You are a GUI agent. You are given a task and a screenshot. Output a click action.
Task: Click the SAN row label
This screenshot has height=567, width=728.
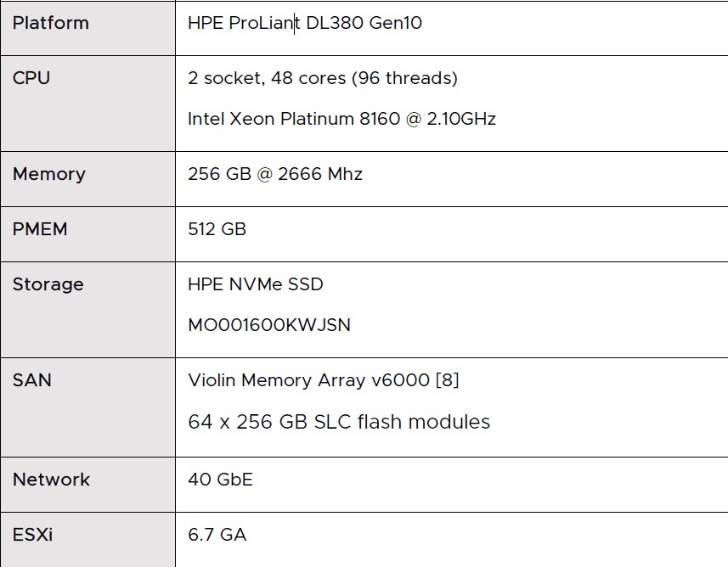point(32,380)
